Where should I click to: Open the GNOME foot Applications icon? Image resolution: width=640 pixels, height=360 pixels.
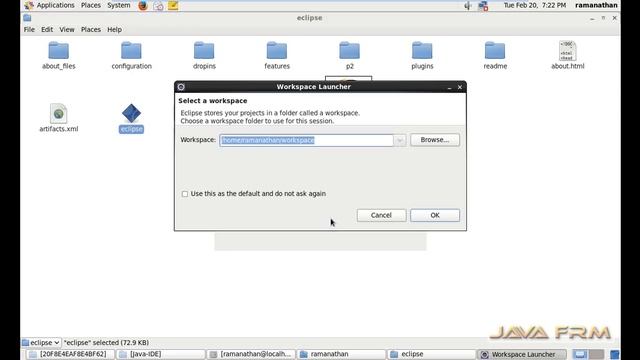coord(29,5)
